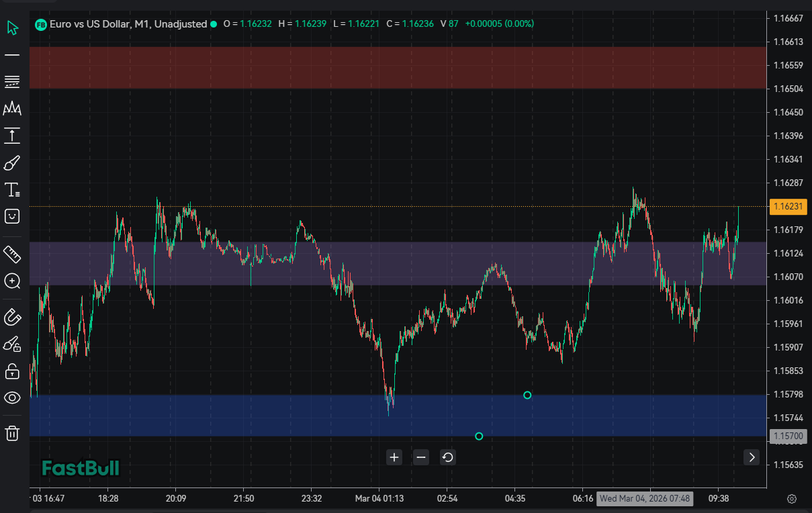Image resolution: width=812 pixels, height=513 pixels.
Task: Click the zoom-in magnifier tool
Action: [12, 281]
